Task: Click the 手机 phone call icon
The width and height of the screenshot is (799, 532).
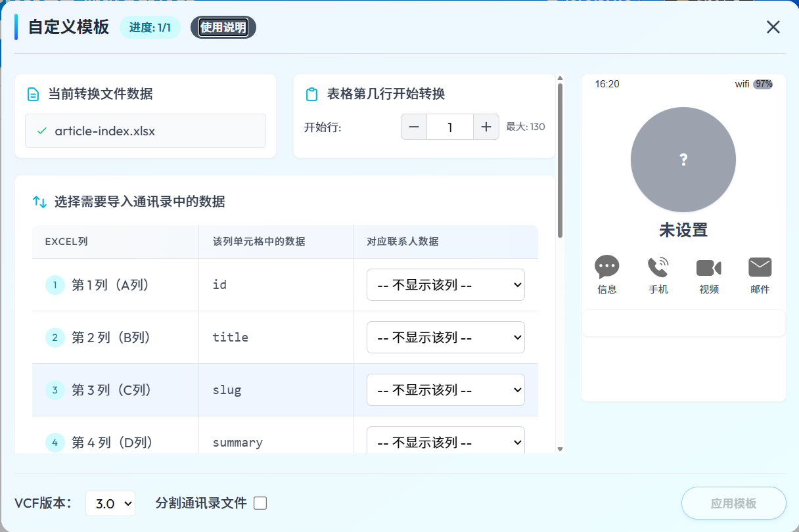Action: tap(658, 267)
